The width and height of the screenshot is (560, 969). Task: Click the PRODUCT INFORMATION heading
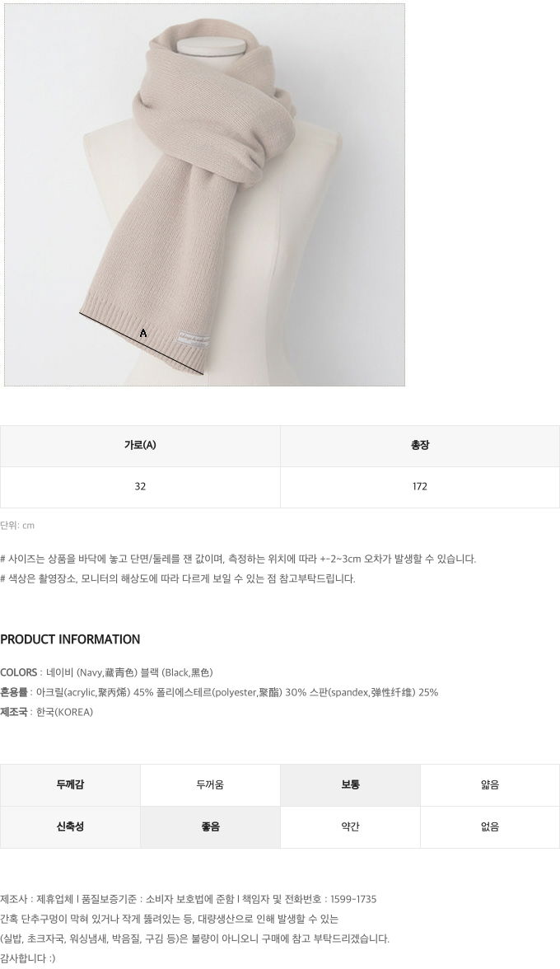coord(70,639)
